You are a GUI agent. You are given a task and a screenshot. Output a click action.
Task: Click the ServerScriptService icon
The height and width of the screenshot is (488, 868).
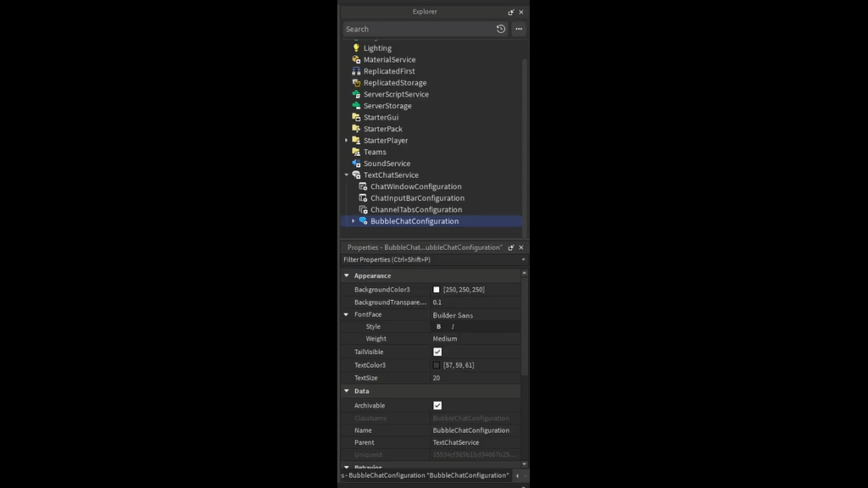point(357,94)
